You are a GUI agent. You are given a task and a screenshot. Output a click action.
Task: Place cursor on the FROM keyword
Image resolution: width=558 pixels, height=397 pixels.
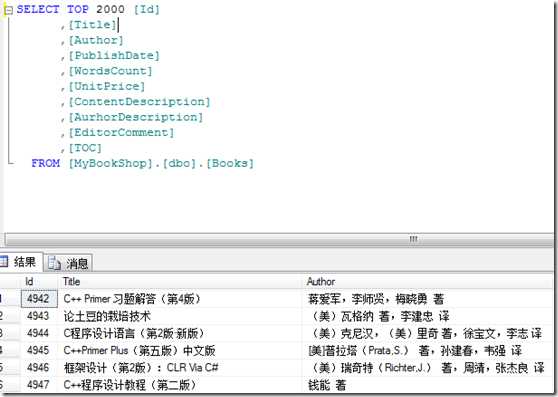[46, 163]
